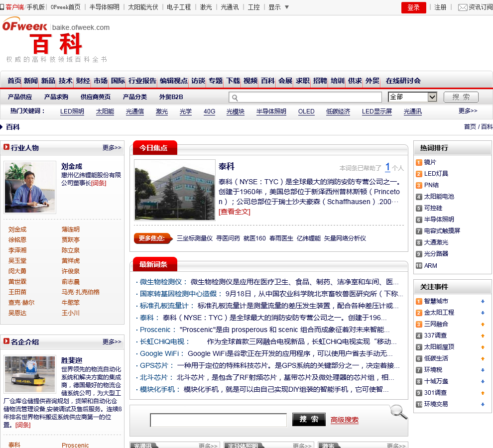Screen dimensions: 493x448
Task: Click the up arrow beside 301调查
Action: [x=483, y=393]
